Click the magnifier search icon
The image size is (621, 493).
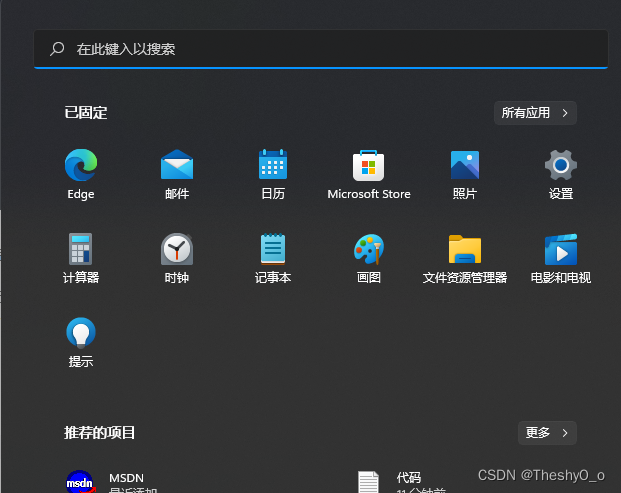pos(57,49)
